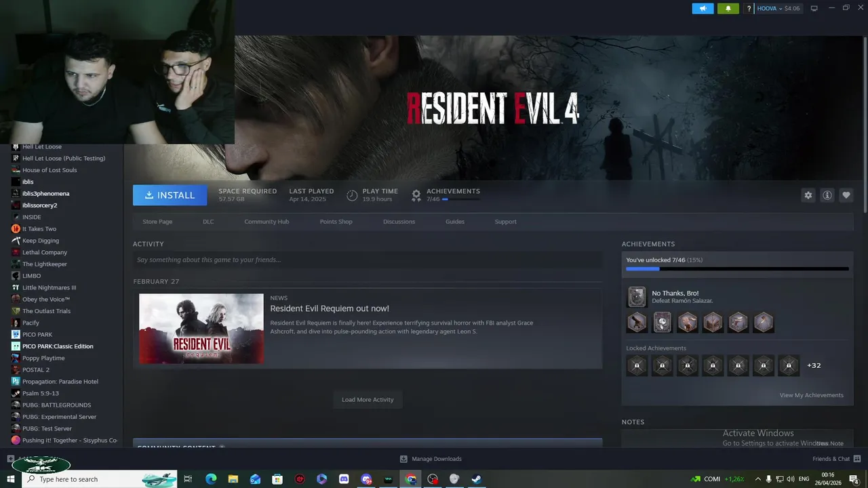Open the Points Shop tab
The image size is (868, 488).
coord(336,222)
